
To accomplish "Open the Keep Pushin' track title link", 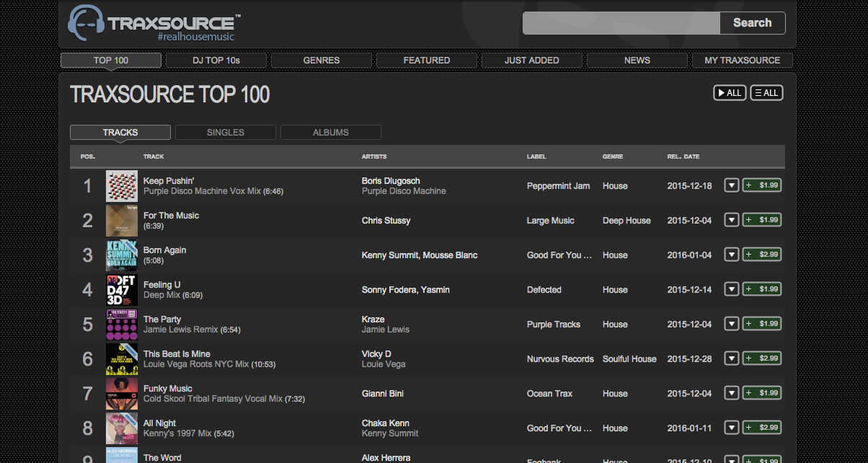I will [169, 181].
